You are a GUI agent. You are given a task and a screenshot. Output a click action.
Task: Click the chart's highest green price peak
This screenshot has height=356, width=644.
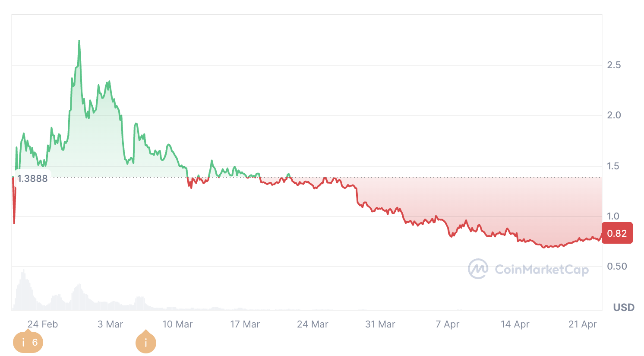click(x=79, y=42)
